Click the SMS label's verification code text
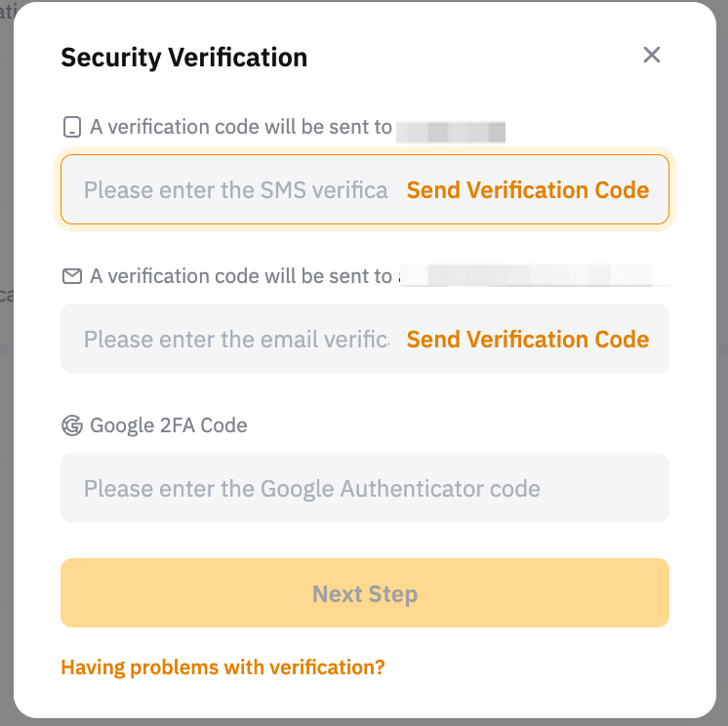728x726 pixels. pos(240,127)
